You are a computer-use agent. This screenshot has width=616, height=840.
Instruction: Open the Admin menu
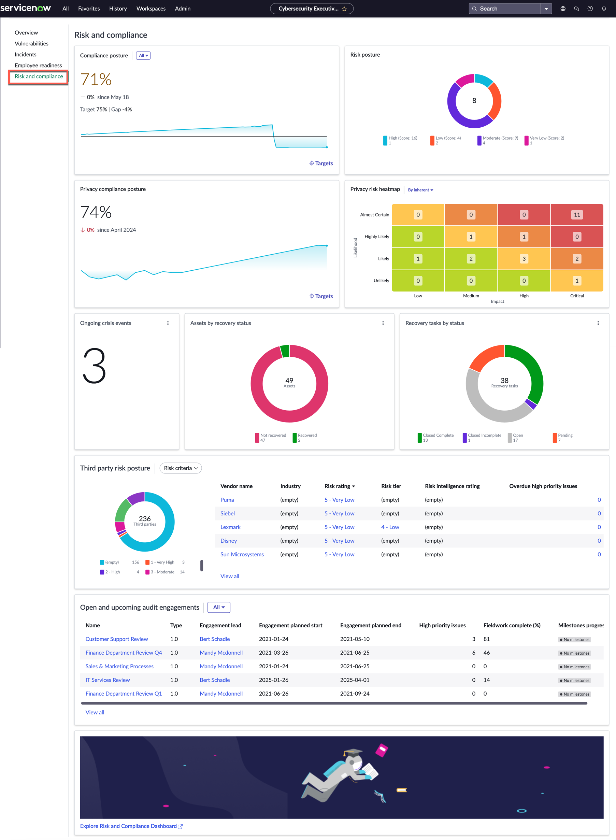[x=183, y=9]
